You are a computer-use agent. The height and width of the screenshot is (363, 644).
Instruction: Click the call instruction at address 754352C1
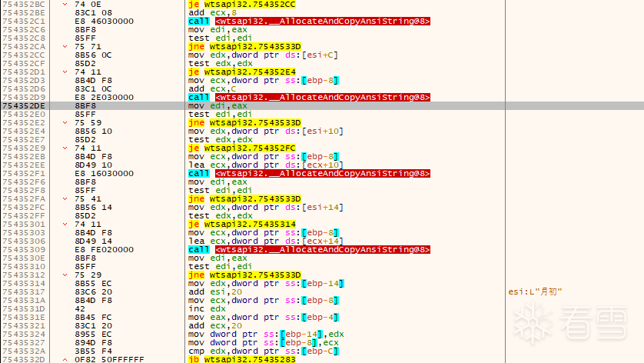309,21
